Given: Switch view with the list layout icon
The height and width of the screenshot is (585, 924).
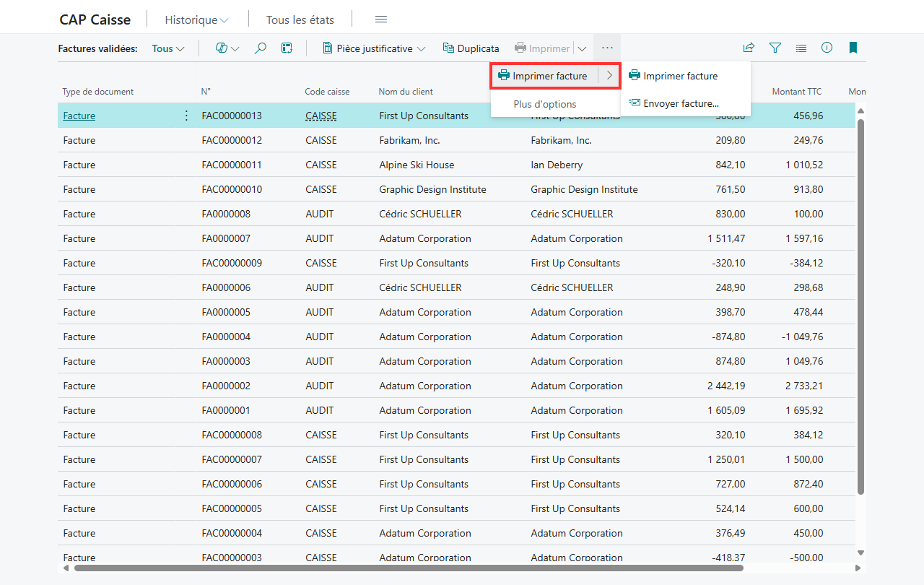Looking at the screenshot, I should 801,48.
